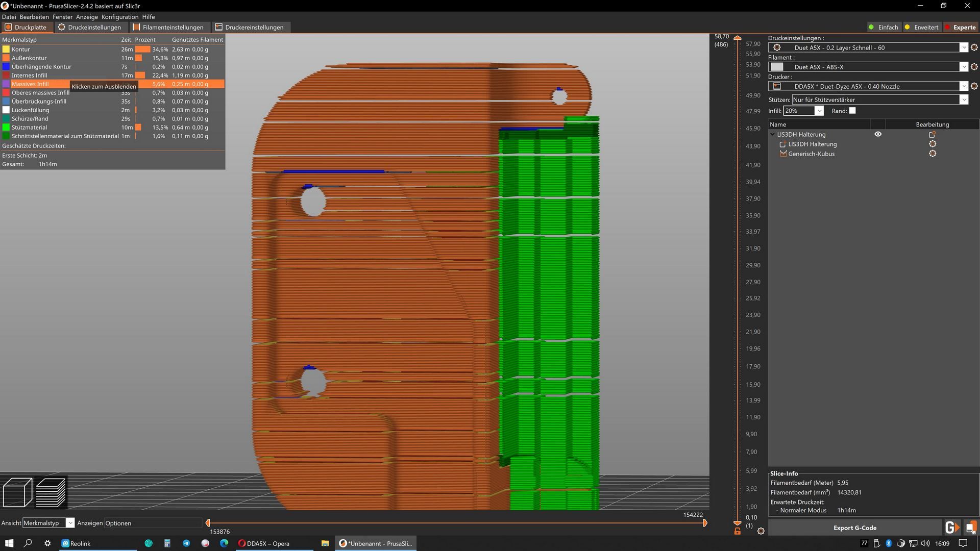Open the Konfiguration menu
Screen dimensions: 980x551
point(120,17)
